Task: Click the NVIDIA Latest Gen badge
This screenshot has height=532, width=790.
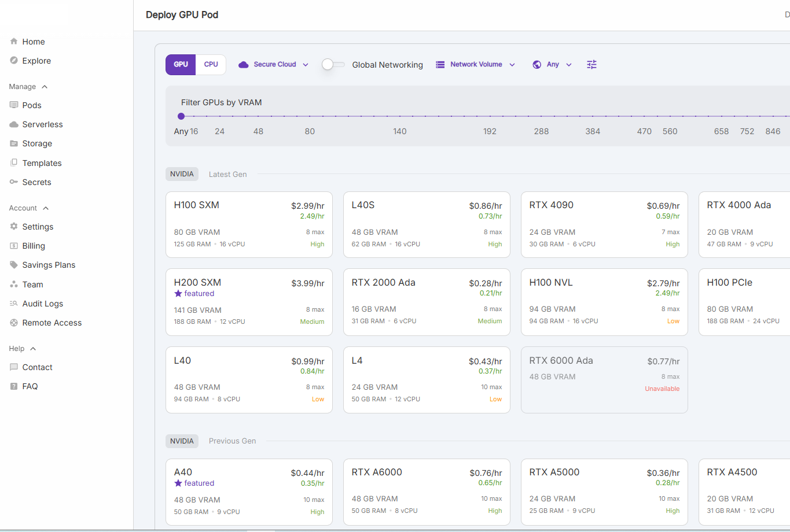Action: (182, 174)
